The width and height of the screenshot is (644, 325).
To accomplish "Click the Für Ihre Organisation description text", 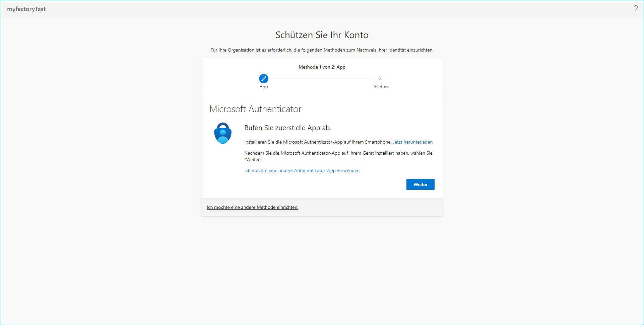I will coord(322,50).
